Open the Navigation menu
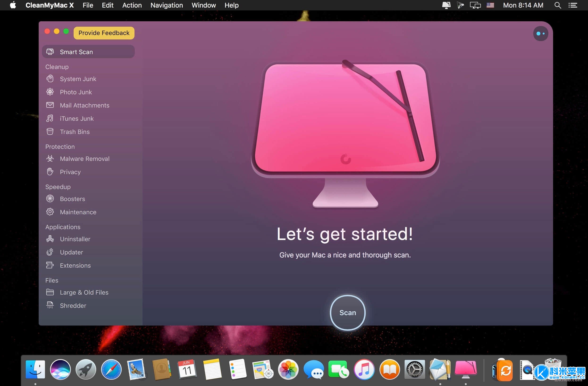Image resolution: width=588 pixels, height=386 pixels. point(167,5)
